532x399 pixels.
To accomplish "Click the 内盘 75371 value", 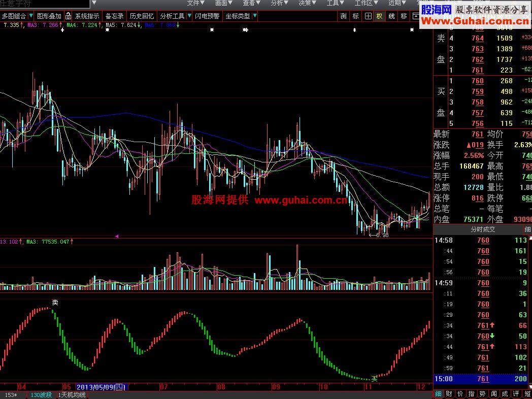I will (x=474, y=219).
